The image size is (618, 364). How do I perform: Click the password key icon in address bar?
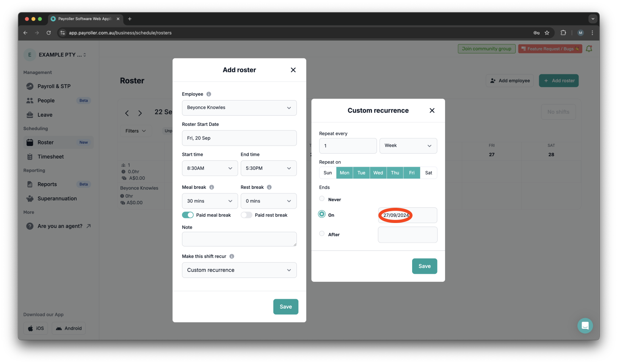click(x=536, y=33)
